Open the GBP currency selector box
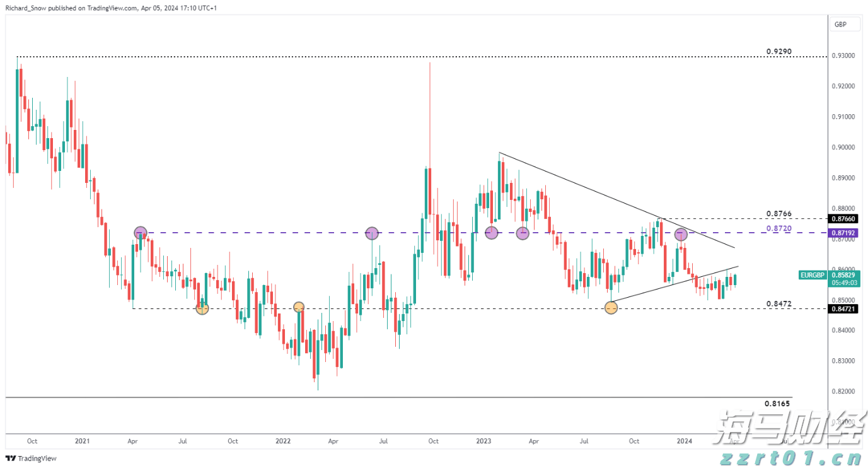 840,25
